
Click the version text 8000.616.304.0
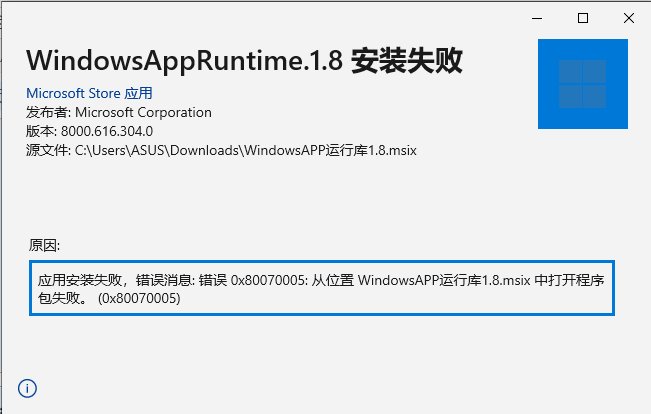click(107, 131)
